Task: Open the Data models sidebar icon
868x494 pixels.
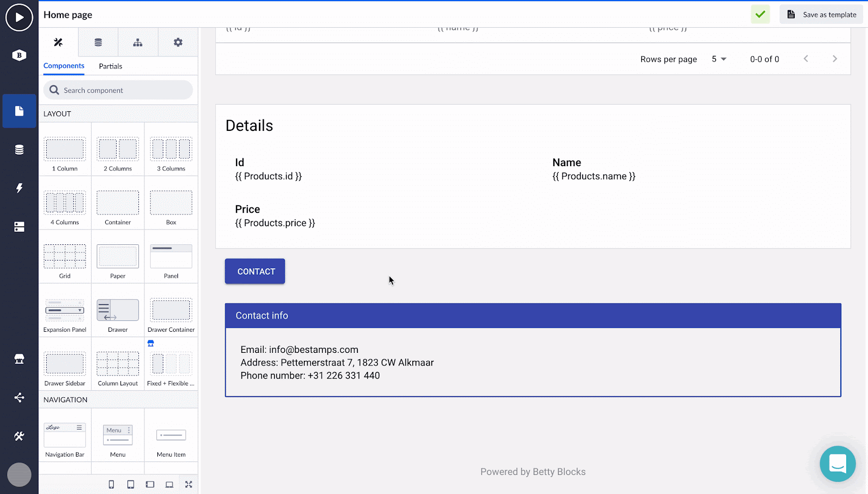Action: 19,150
